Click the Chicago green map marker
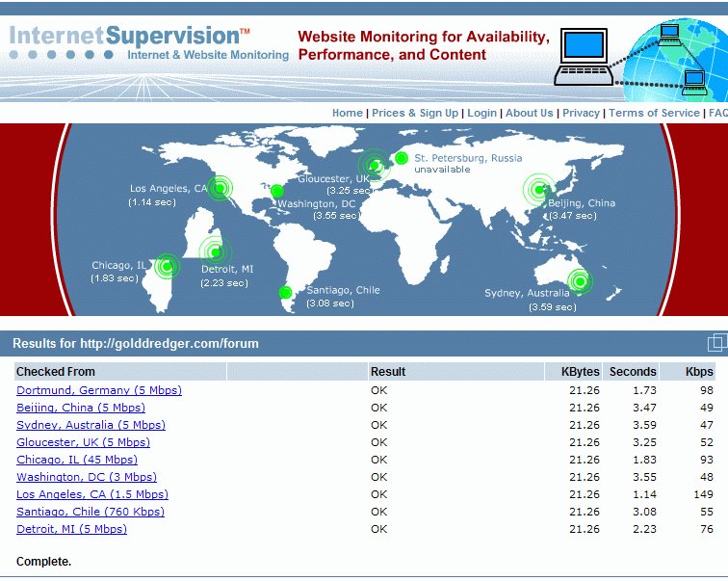The height and width of the screenshot is (581, 728). click(x=167, y=267)
